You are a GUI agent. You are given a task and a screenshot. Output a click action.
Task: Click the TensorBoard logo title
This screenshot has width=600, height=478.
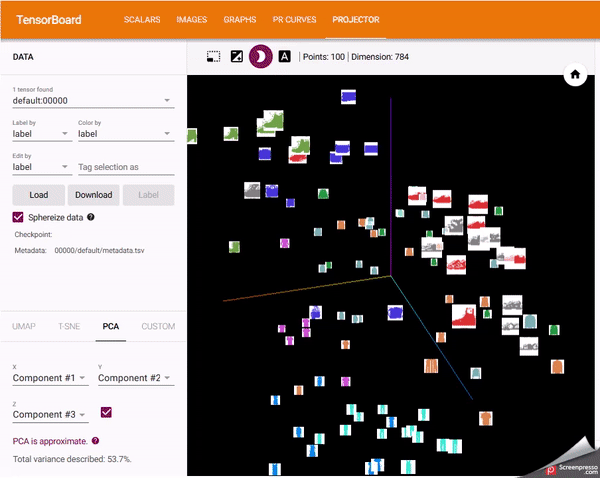[x=49, y=20]
